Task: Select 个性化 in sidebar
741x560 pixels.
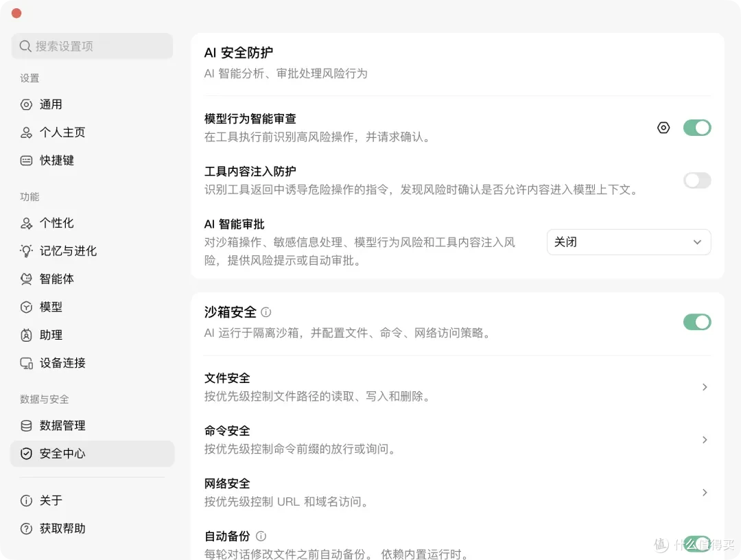Action: (x=92, y=223)
